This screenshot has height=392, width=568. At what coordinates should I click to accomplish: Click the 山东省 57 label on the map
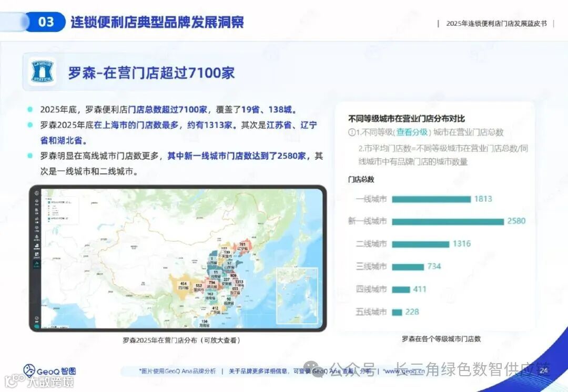(229, 265)
